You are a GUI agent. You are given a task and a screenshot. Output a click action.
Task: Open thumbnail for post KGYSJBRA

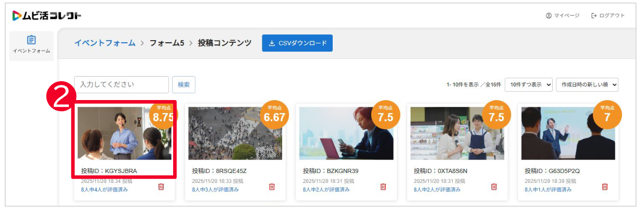click(124, 133)
